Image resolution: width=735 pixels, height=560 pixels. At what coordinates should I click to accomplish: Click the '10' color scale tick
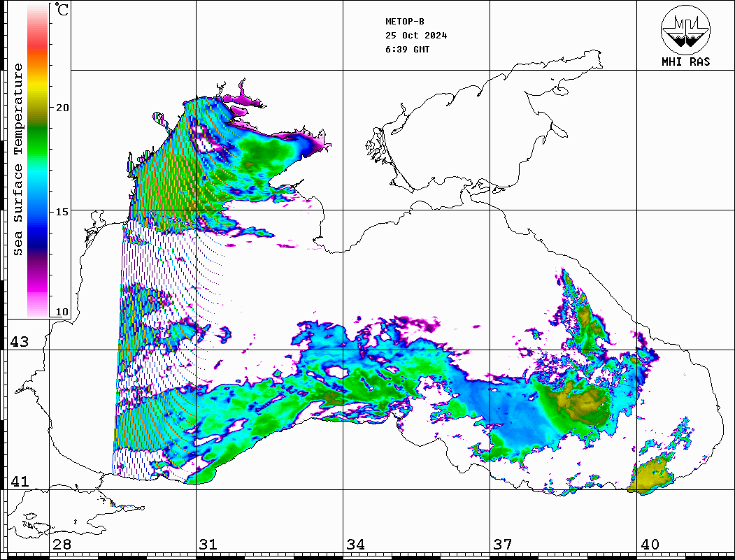(x=62, y=312)
